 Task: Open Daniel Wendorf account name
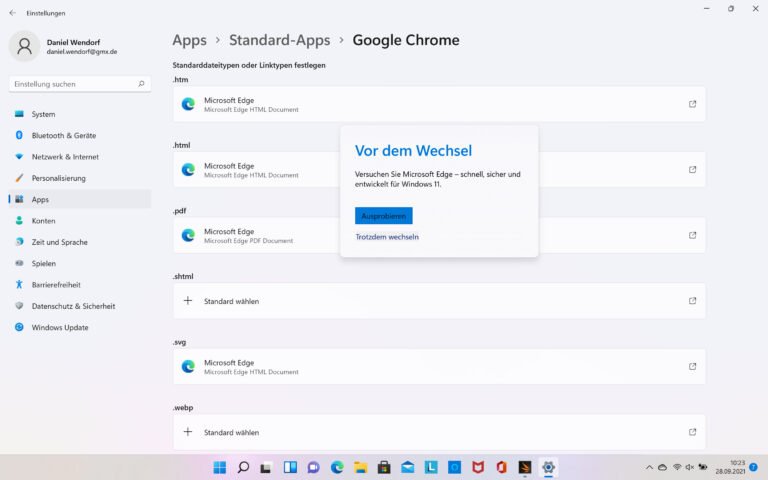click(x=73, y=42)
